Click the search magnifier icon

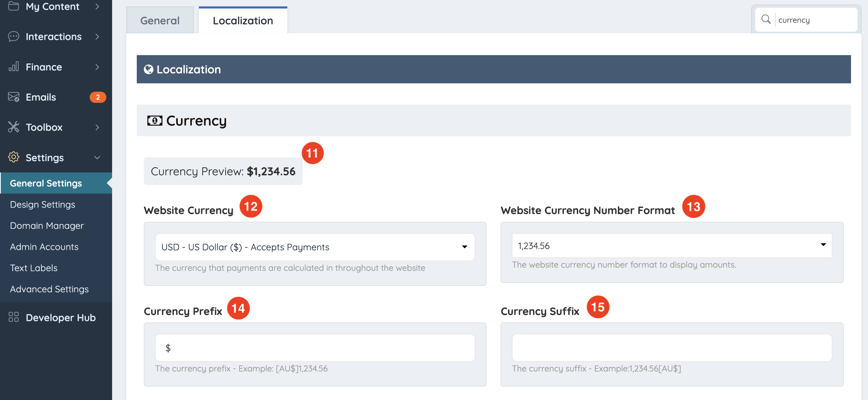pyautogui.click(x=766, y=20)
